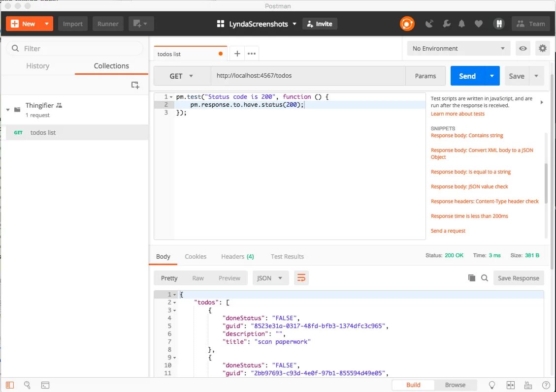Click the workspace grid icon
The height and width of the screenshot is (392, 556).
tap(221, 24)
